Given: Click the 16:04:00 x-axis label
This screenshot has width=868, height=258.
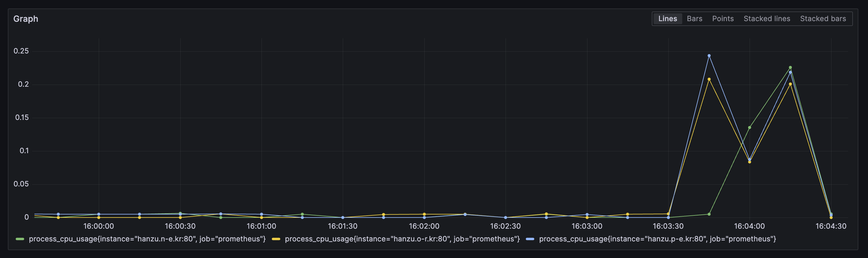Looking at the screenshot, I should coord(749,226).
